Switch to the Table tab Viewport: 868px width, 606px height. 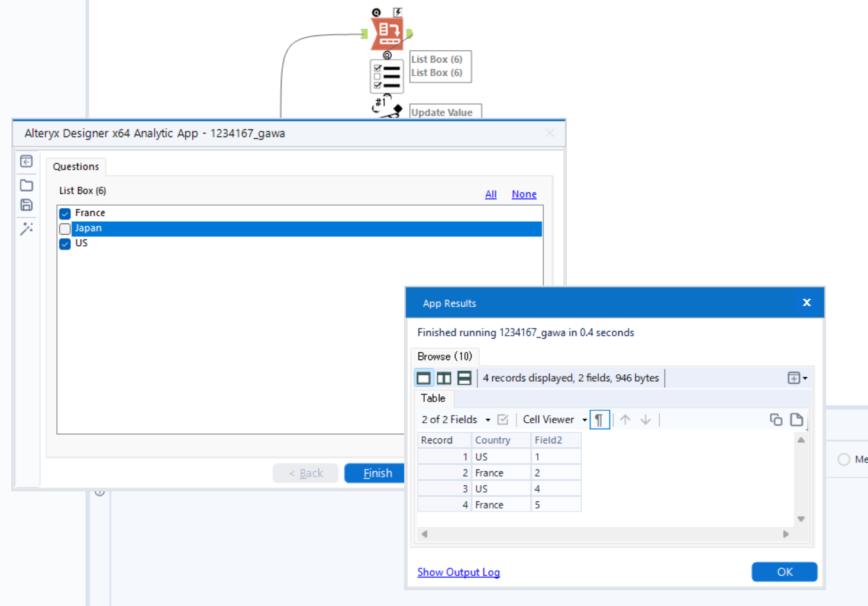pos(433,398)
